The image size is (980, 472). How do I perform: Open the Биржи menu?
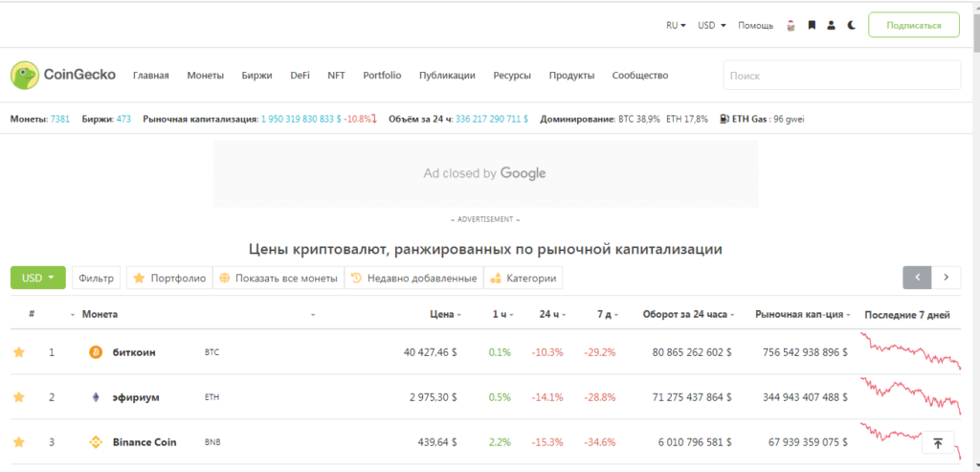pos(256,76)
